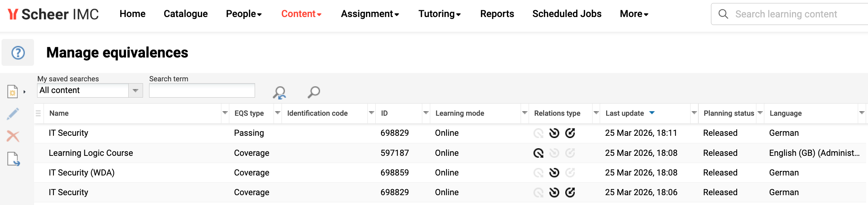Select the IT Security (WDA) row
This screenshot has height=205, width=868.
point(82,173)
